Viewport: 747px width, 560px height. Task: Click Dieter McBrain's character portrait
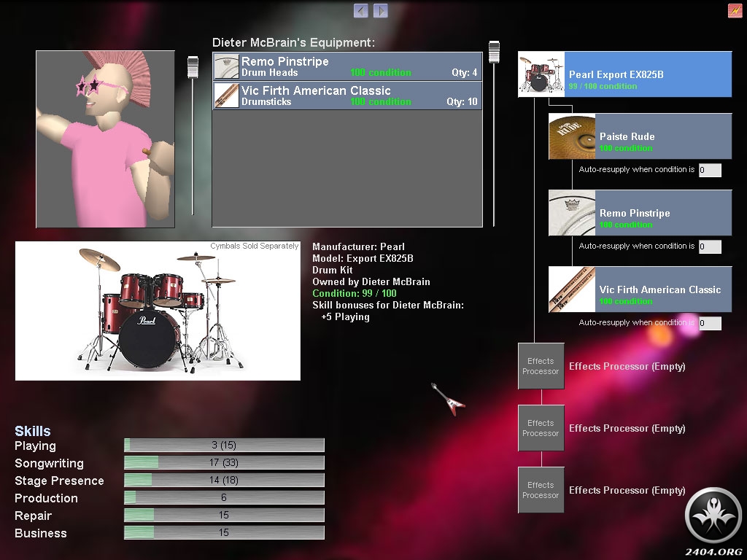tap(106, 139)
